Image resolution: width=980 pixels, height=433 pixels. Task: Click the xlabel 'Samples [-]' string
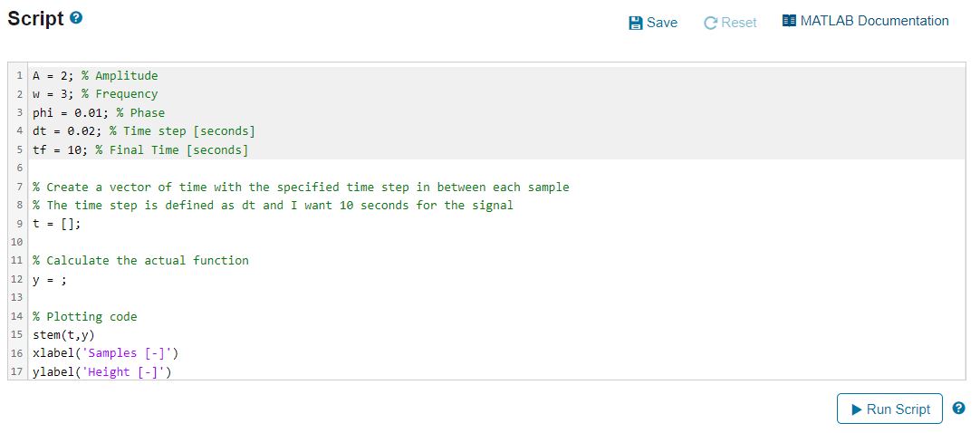(127, 353)
